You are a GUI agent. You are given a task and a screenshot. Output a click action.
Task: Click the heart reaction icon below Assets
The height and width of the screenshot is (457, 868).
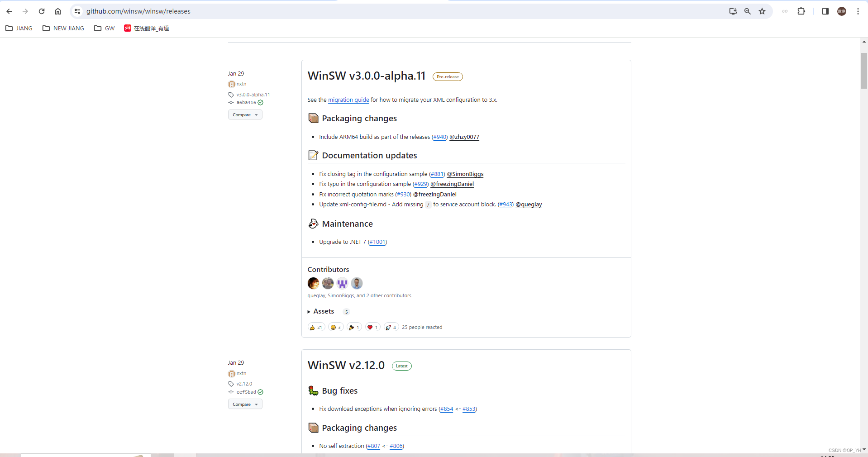[x=372, y=327]
